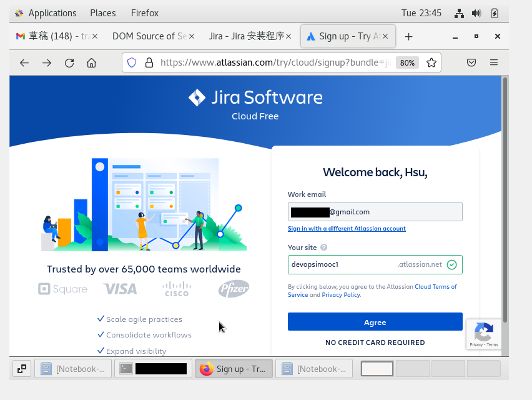Open the Privacy Policy link
The width and height of the screenshot is (532, 400).
(x=341, y=295)
